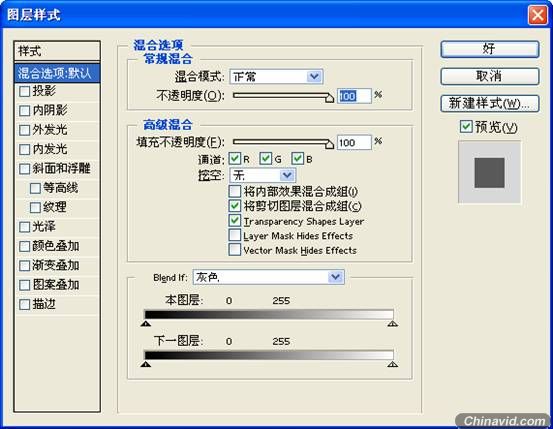This screenshot has width=553, height=429.
Task: Expand the 挖空 knockout dropdown
Action: pos(263,175)
